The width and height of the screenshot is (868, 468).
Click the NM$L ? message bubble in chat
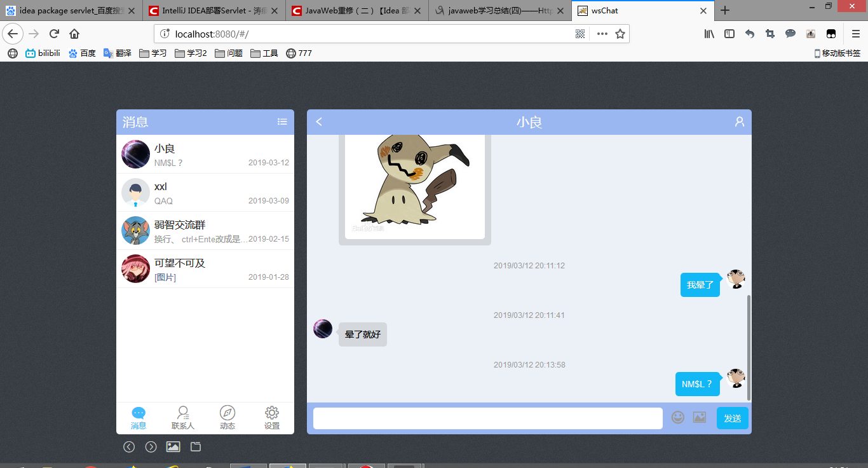tap(697, 384)
